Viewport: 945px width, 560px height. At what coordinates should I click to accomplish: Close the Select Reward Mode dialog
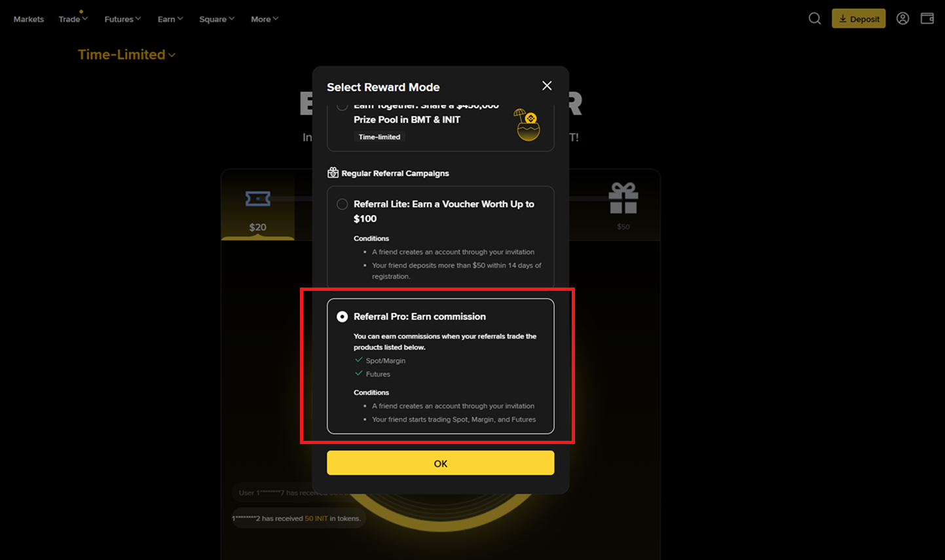point(547,86)
